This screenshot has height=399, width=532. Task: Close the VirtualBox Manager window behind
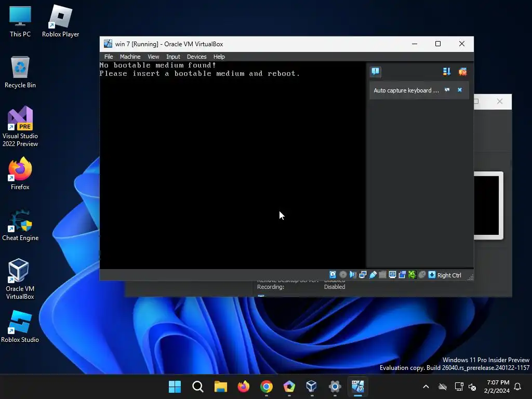[499, 101]
